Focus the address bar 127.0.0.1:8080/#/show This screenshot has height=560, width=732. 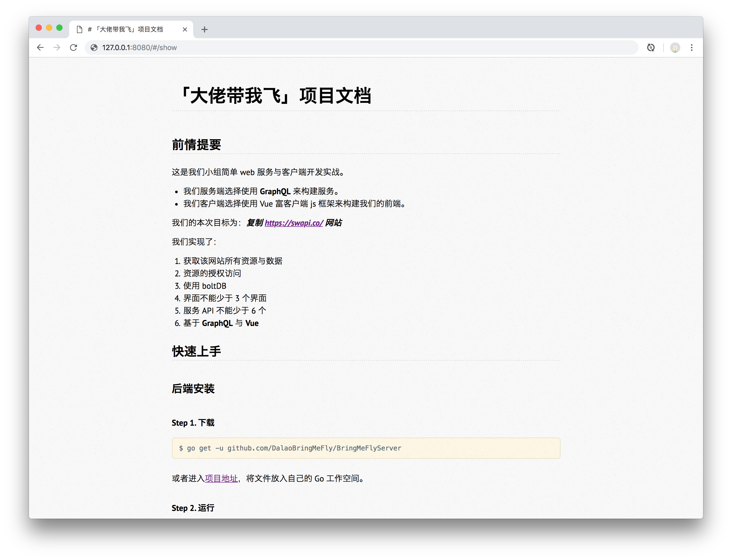pos(361,48)
